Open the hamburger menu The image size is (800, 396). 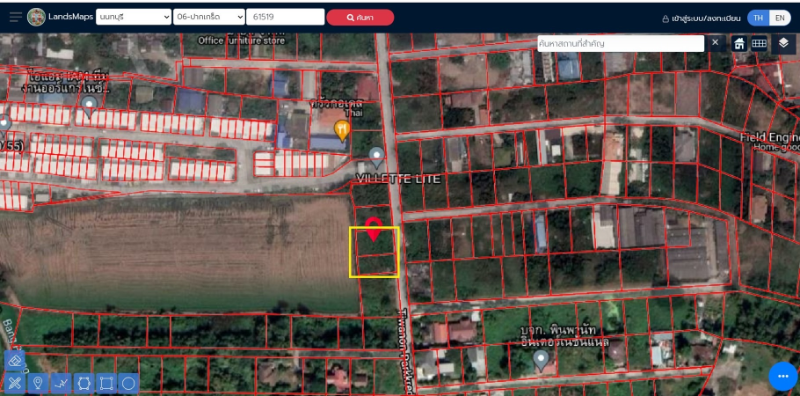click(16, 17)
